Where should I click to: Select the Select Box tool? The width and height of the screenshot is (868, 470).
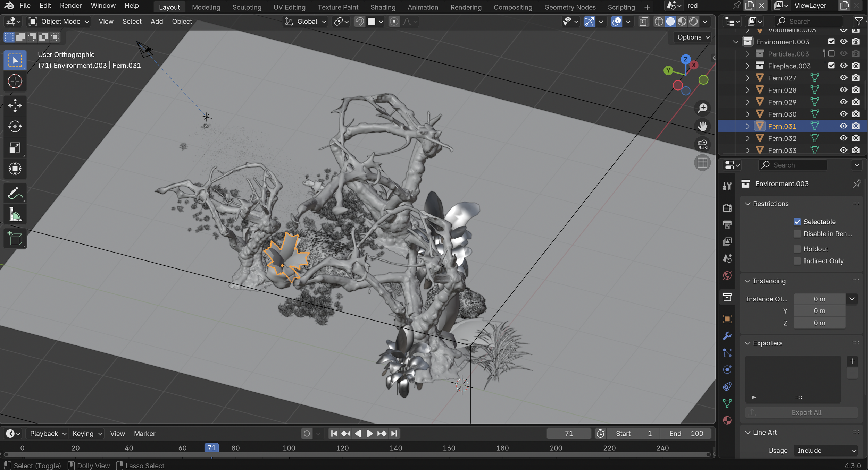click(x=15, y=61)
